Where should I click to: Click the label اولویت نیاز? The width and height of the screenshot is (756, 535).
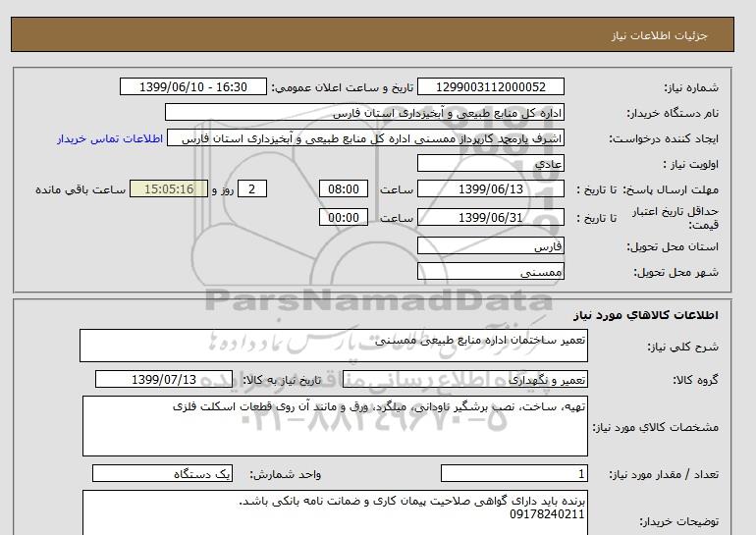[x=691, y=164]
